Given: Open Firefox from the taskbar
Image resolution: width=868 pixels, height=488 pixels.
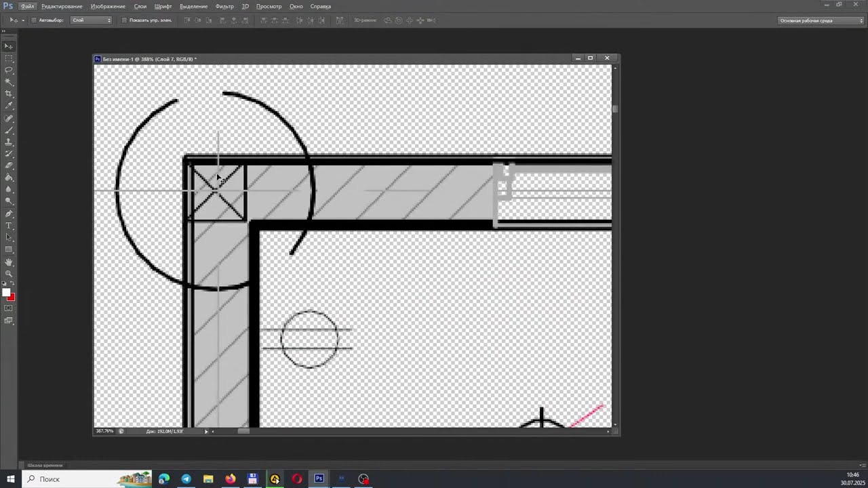Looking at the screenshot, I should [x=231, y=479].
